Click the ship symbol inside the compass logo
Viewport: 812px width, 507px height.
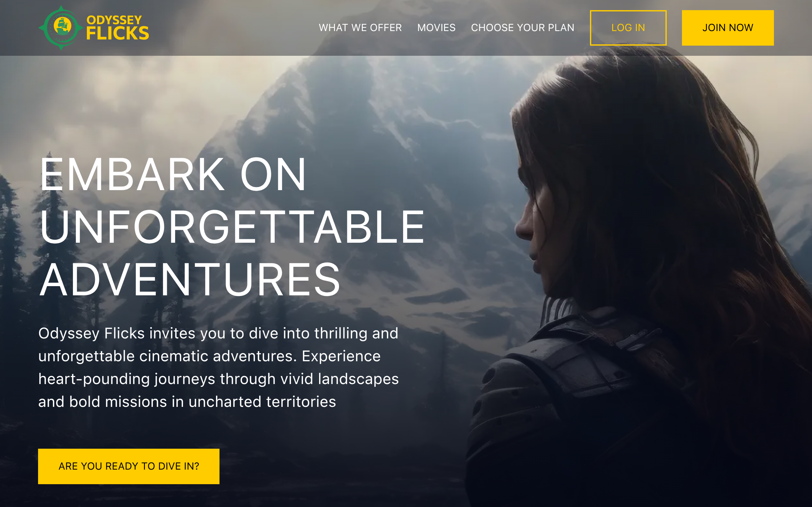[62, 26]
